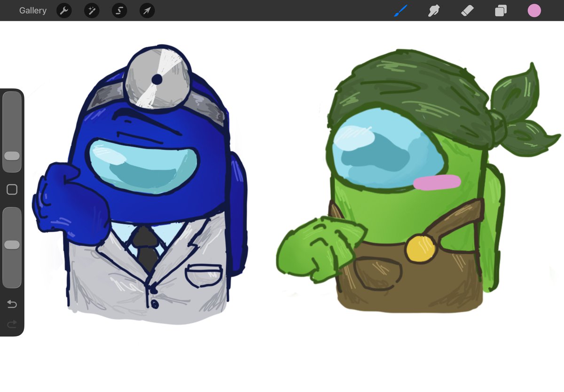Tap the square Modify button in sidebar

12,189
